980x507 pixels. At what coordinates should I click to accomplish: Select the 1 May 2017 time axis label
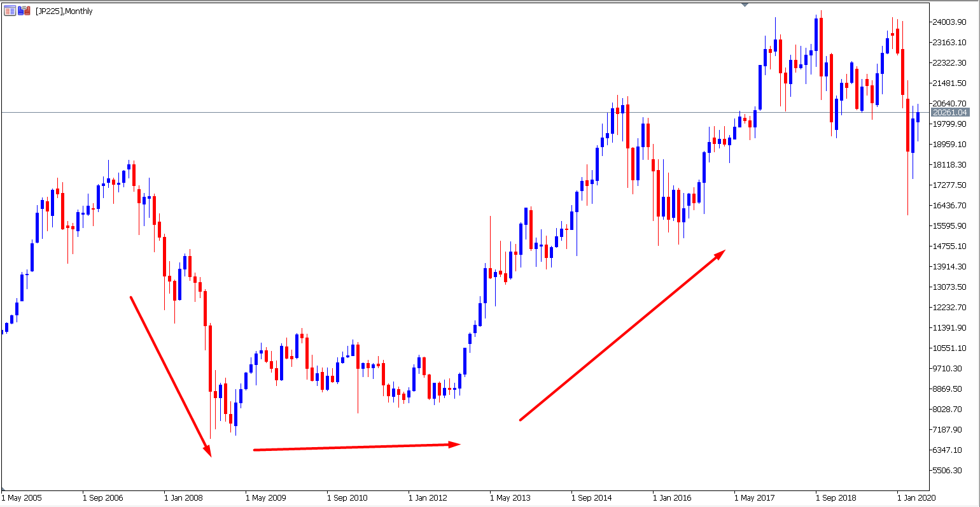tap(755, 498)
